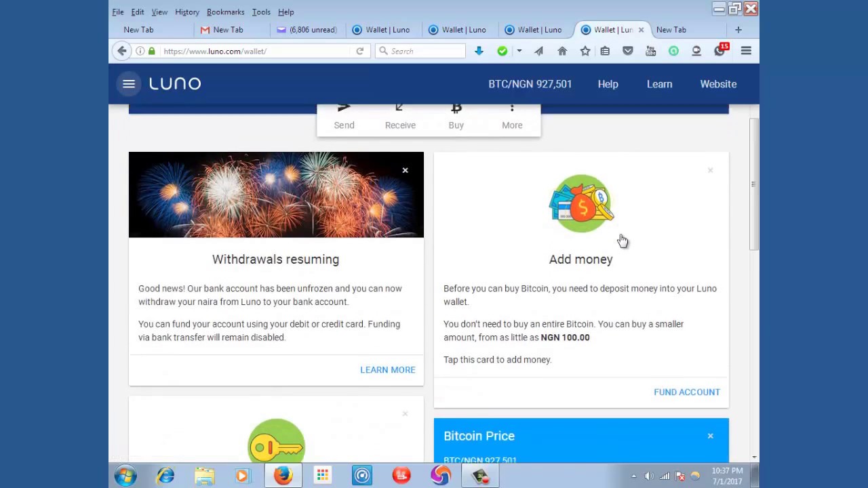Viewport: 868px width, 488px height.
Task: Open the Tools menu
Action: tap(261, 12)
